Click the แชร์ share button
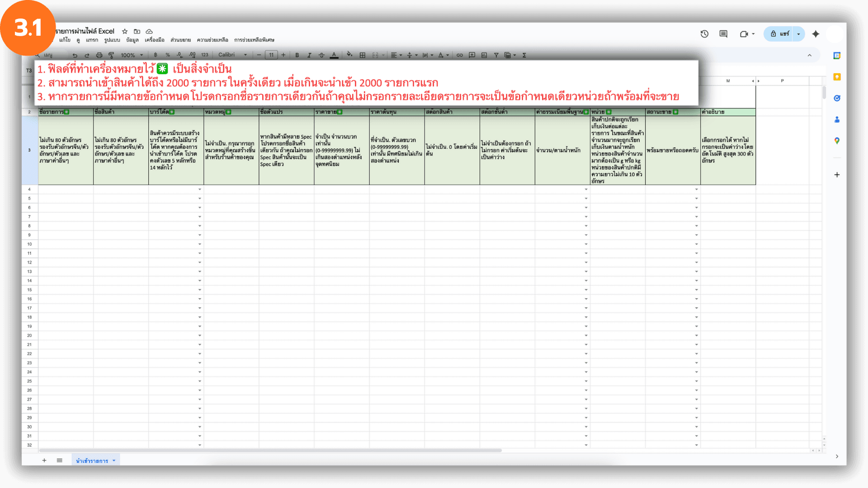The image size is (868, 488). (779, 34)
